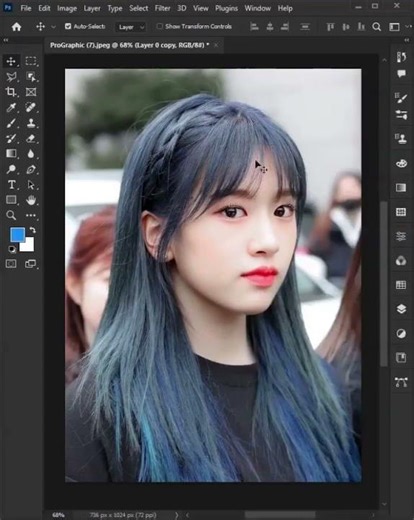414x520 pixels.
Task: Open the Comments panel icon
Action: (401, 74)
